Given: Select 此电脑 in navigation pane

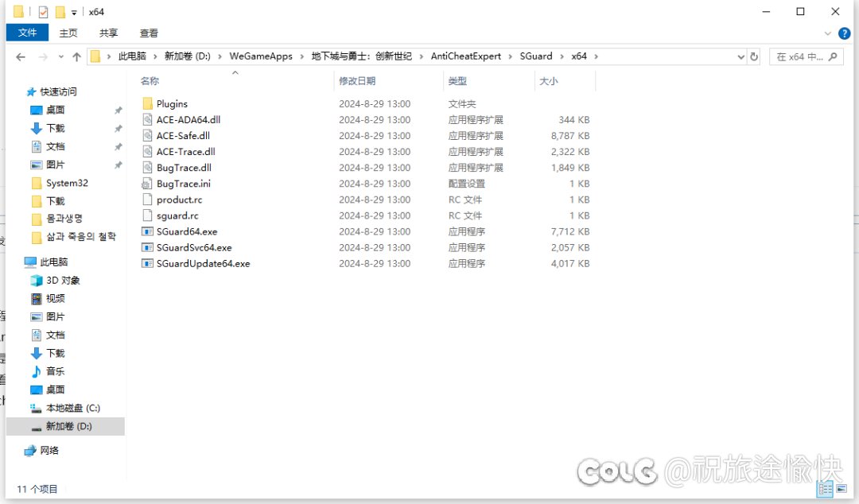Looking at the screenshot, I should click(x=46, y=262).
